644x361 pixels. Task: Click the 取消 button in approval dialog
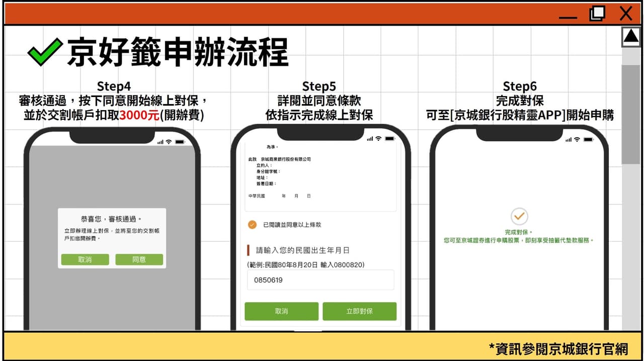pos(85,259)
